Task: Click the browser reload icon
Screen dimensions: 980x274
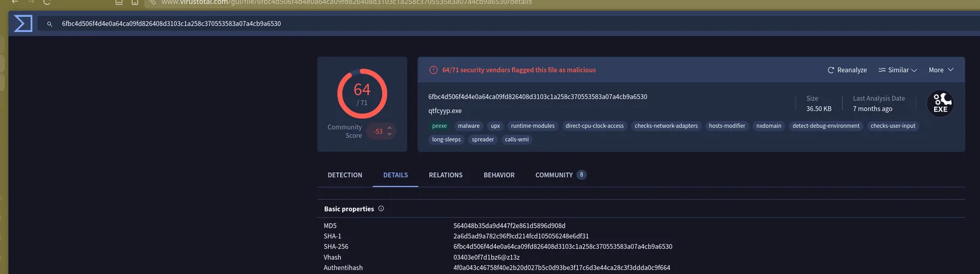Action: click(x=47, y=2)
